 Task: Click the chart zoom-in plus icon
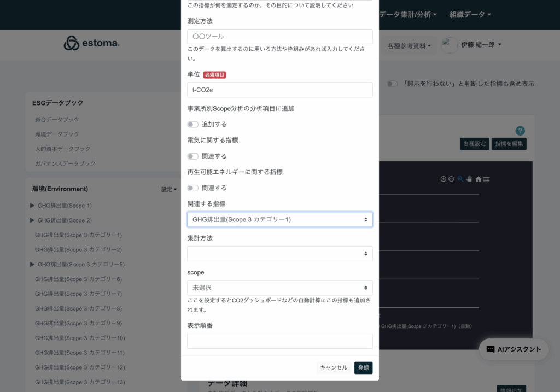tap(444, 179)
